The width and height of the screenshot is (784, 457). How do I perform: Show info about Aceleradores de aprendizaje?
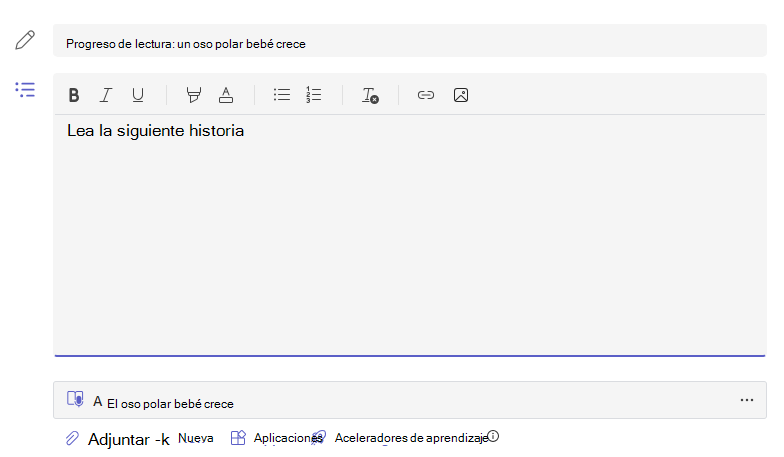tap(493, 436)
